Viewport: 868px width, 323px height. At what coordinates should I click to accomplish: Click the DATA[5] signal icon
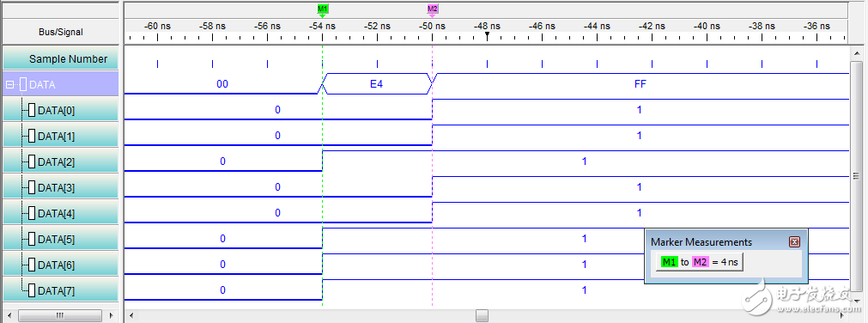(x=32, y=240)
